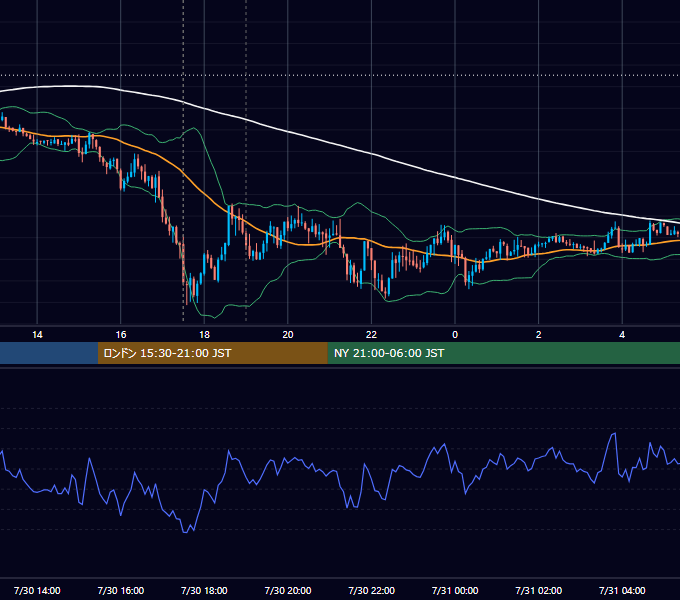This screenshot has width=680, height=600.
Task: Click the 7/30 22:00 time label
Action: (x=372, y=590)
